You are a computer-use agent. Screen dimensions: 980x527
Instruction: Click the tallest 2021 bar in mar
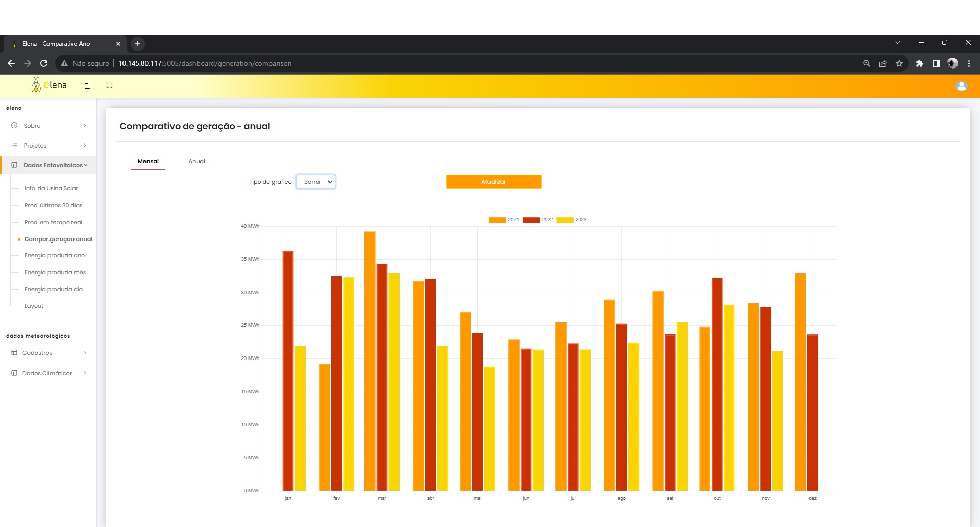point(370,361)
